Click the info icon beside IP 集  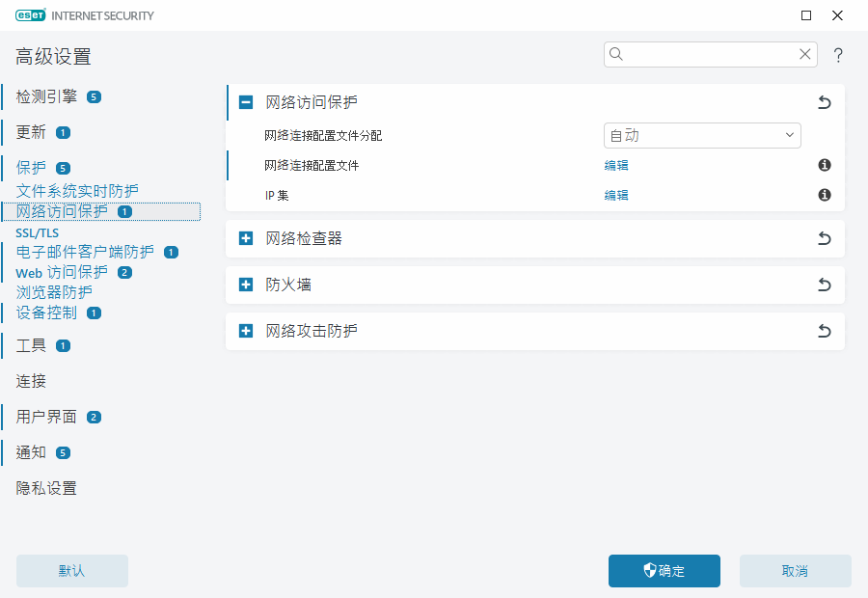tap(824, 195)
